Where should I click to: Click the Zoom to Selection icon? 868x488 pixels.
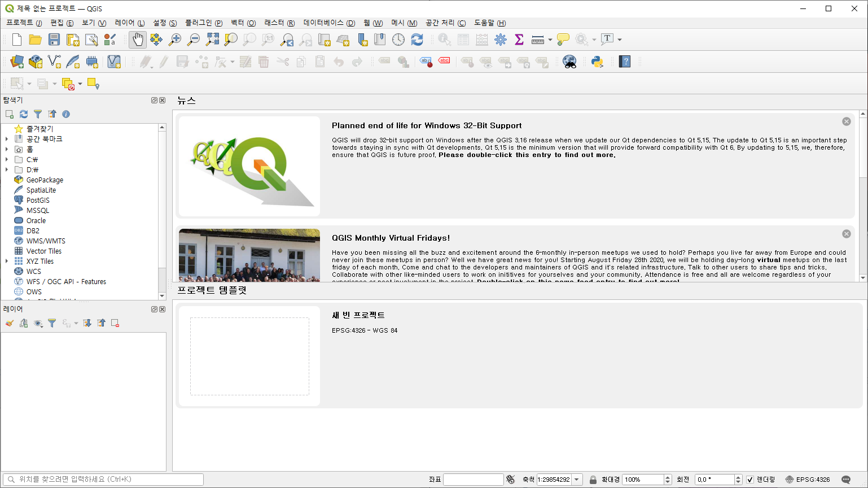231,40
